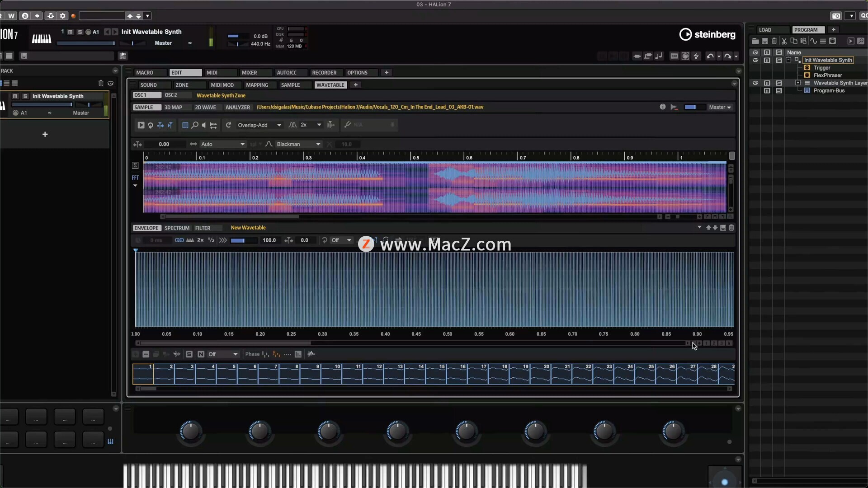Image resolution: width=868 pixels, height=488 pixels.
Task: Click the remove wave minus button
Action: 146,354
